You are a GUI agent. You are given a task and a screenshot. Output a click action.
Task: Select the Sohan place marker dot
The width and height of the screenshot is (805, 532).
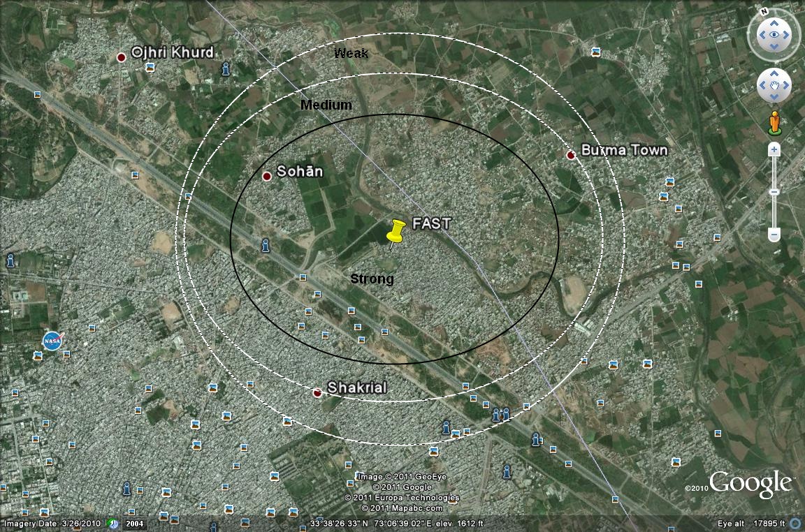(267, 177)
